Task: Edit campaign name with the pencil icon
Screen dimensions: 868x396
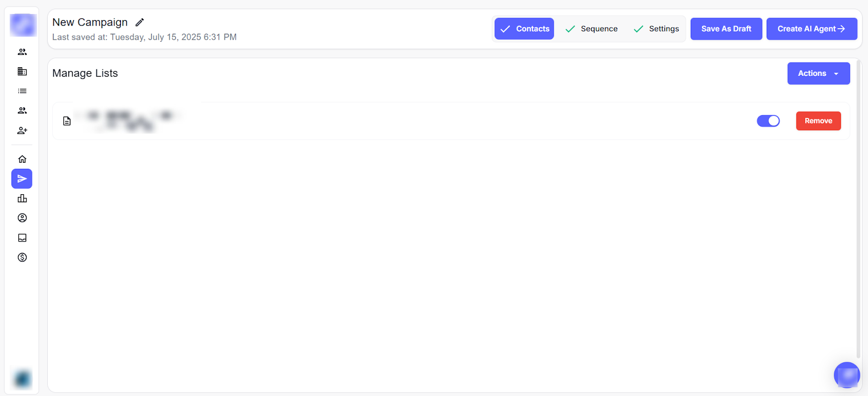Action: [139, 22]
